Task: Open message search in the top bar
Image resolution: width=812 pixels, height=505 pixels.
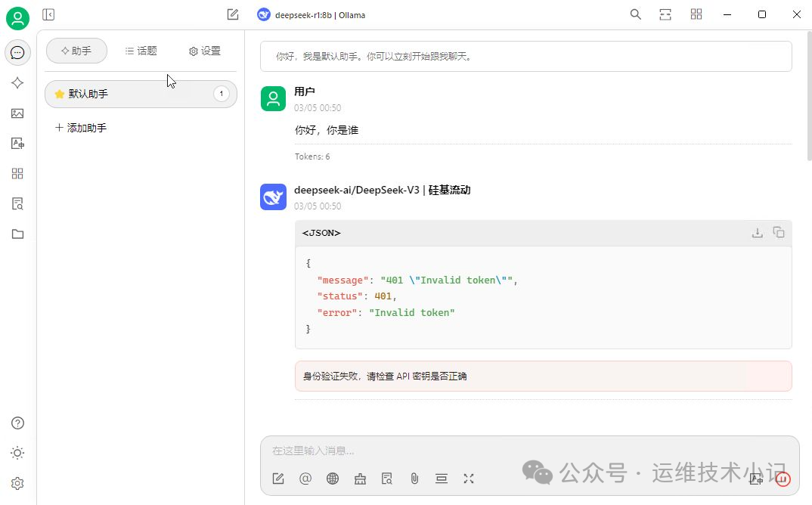Action: (635, 14)
